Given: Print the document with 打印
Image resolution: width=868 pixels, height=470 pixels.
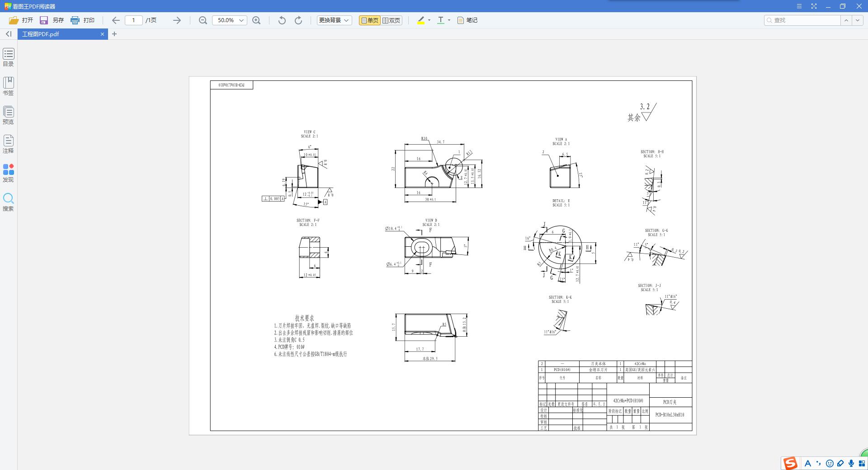Looking at the screenshot, I should 82,20.
